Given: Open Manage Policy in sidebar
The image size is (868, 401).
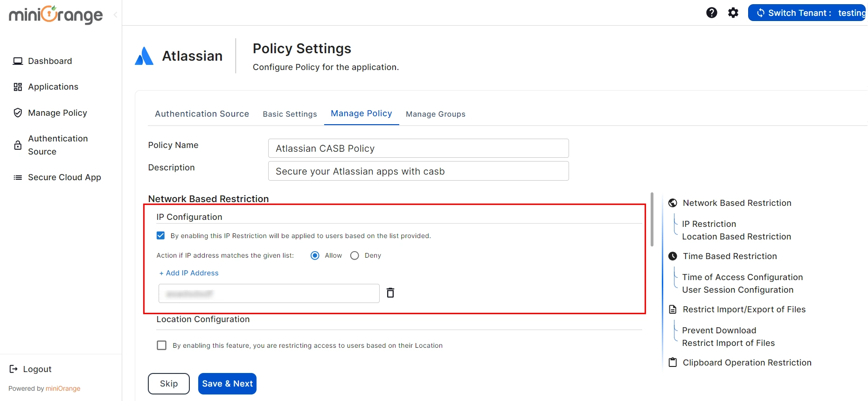Looking at the screenshot, I should pos(57,113).
